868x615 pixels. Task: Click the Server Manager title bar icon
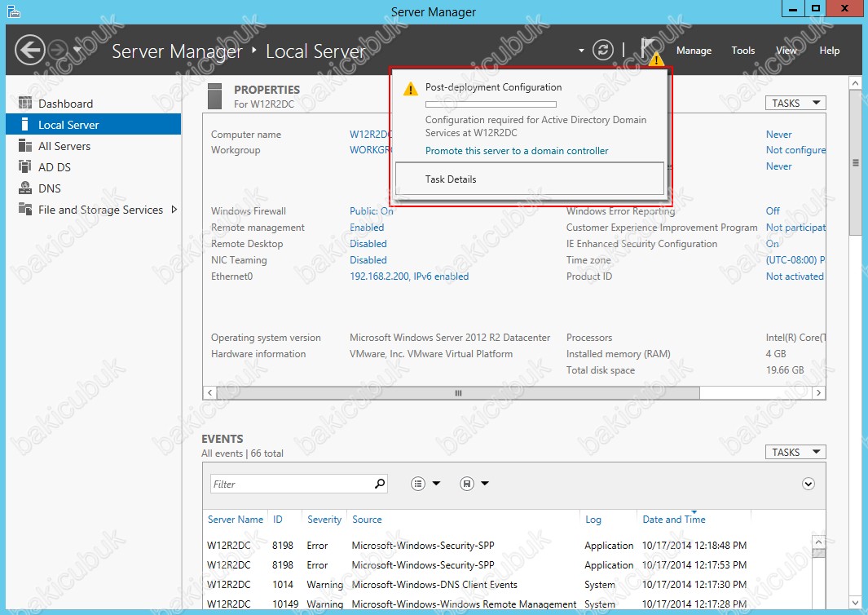(13, 11)
